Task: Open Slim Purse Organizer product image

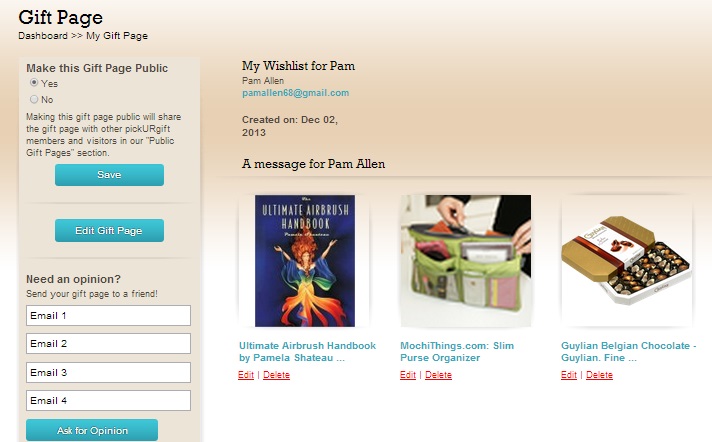Action: pos(465,261)
